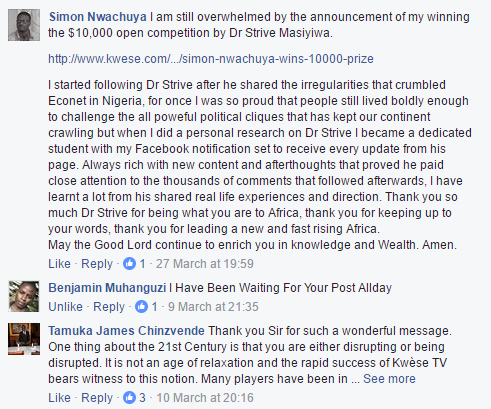The height and width of the screenshot is (409, 491).
Task: Open Benjamin Muhanguzi's profile picture
Action: 24,296
